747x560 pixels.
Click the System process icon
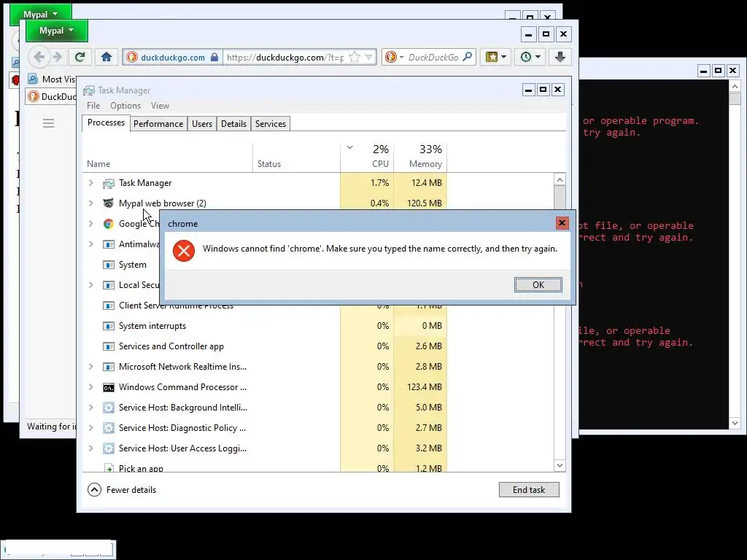pyautogui.click(x=109, y=265)
